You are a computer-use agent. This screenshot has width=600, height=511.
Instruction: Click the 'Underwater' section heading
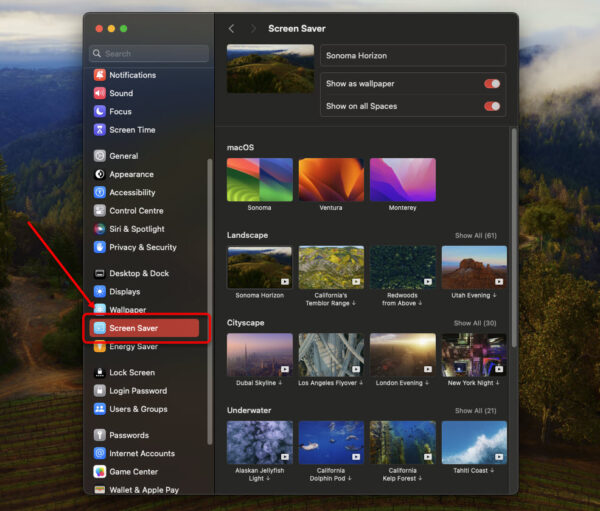tap(249, 410)
